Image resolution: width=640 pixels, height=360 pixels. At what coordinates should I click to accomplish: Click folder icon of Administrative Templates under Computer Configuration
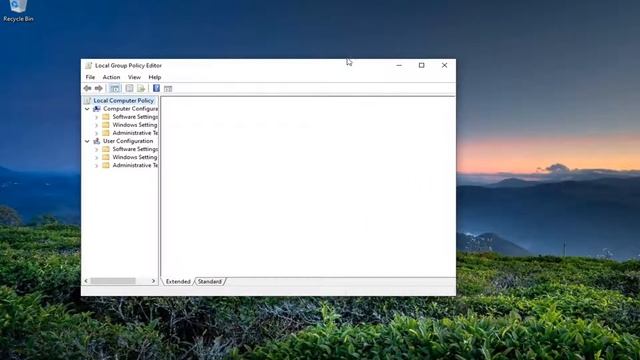pos(106,133)
